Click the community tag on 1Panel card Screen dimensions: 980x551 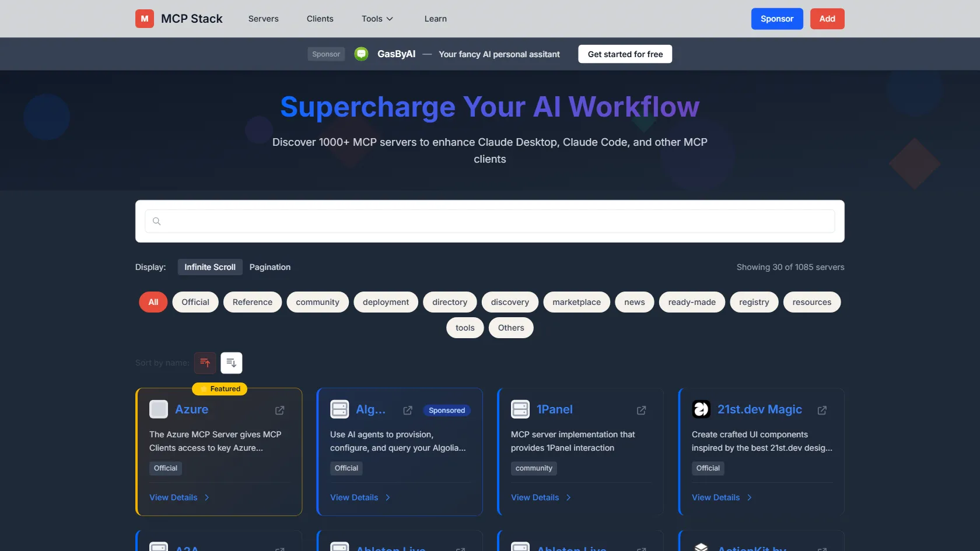(534, 468)
